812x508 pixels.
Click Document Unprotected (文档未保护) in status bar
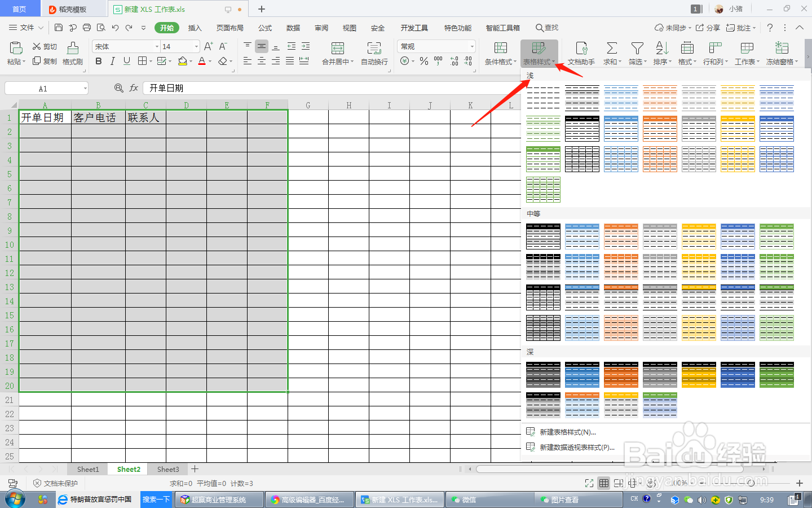[x=55, y=483]
